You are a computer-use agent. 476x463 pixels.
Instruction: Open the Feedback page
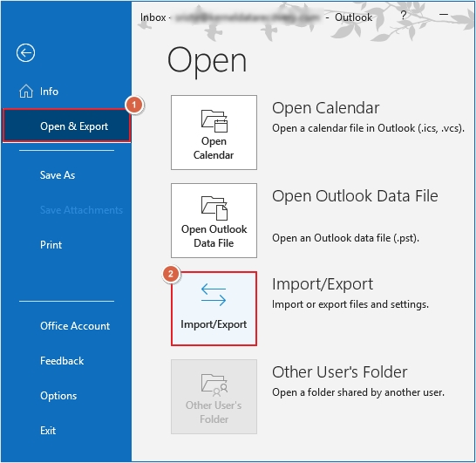pyautogui.click(x=62, y=361)
